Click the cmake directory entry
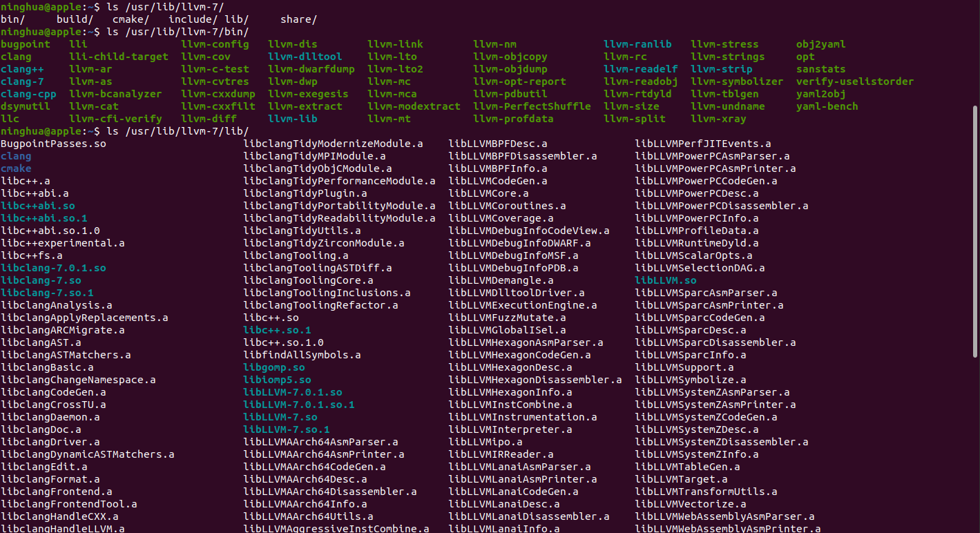 pos(15,168)
